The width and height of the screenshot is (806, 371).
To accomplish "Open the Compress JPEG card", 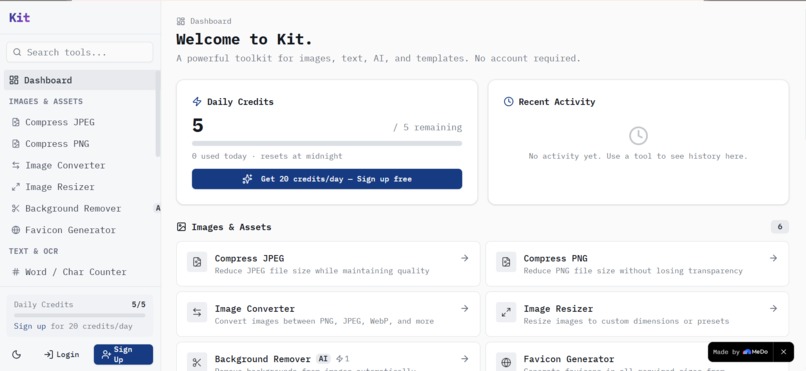I will pyautogui.click(x=328, y=264).
